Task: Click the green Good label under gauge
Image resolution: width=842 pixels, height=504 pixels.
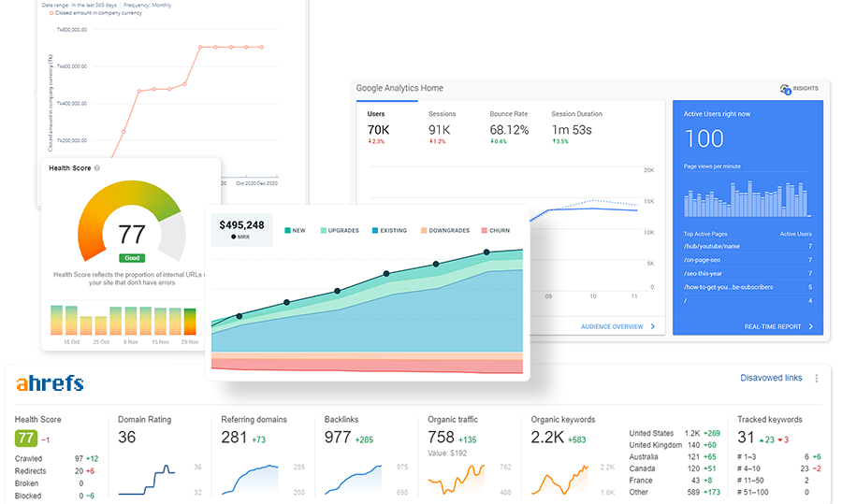Action: pos(131,258)
